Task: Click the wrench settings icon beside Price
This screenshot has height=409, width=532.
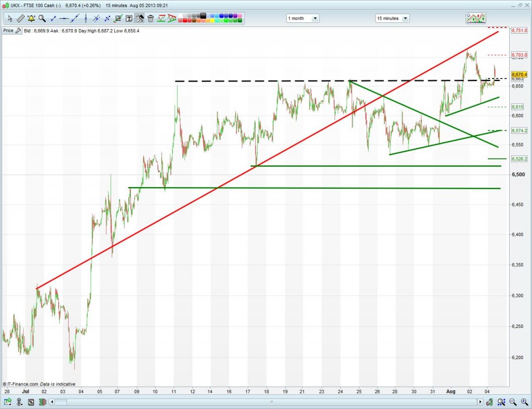Action: point(19,31)
